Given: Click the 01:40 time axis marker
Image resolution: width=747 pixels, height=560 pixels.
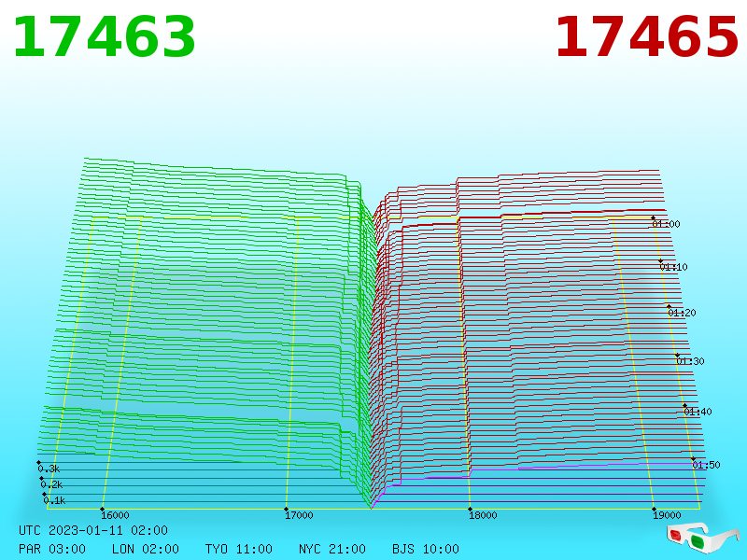Looking at the screenshot, I should 698,412.
